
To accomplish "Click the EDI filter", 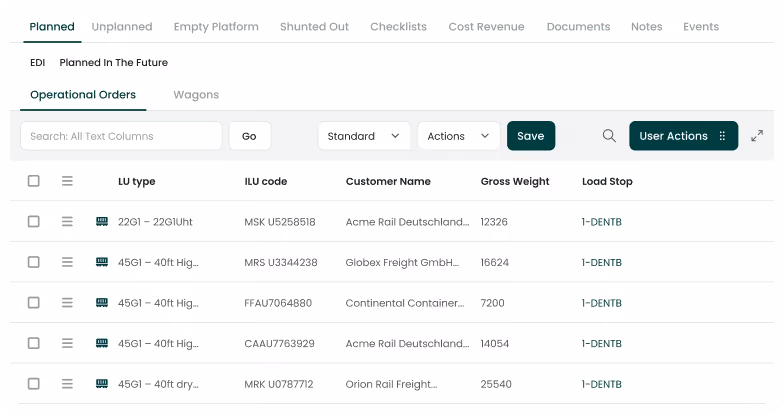I will (x=38, y=62).
